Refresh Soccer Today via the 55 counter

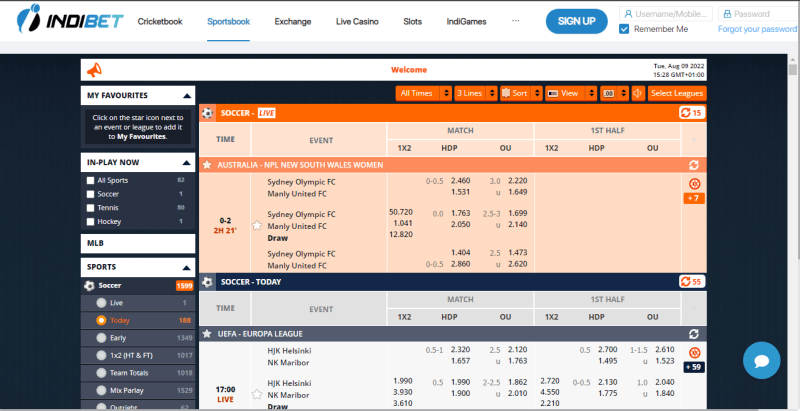click(692, 281)
